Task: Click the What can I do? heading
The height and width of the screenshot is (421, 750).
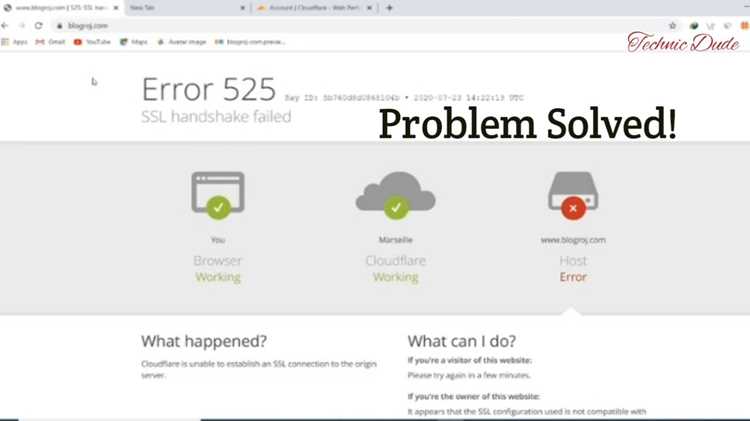Action: [x=462, y=342]
